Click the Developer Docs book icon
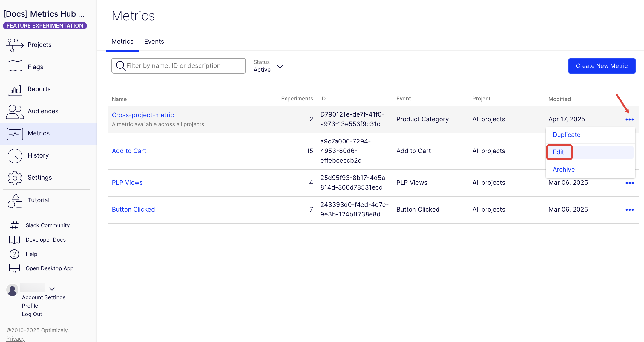 pos(14,240)
